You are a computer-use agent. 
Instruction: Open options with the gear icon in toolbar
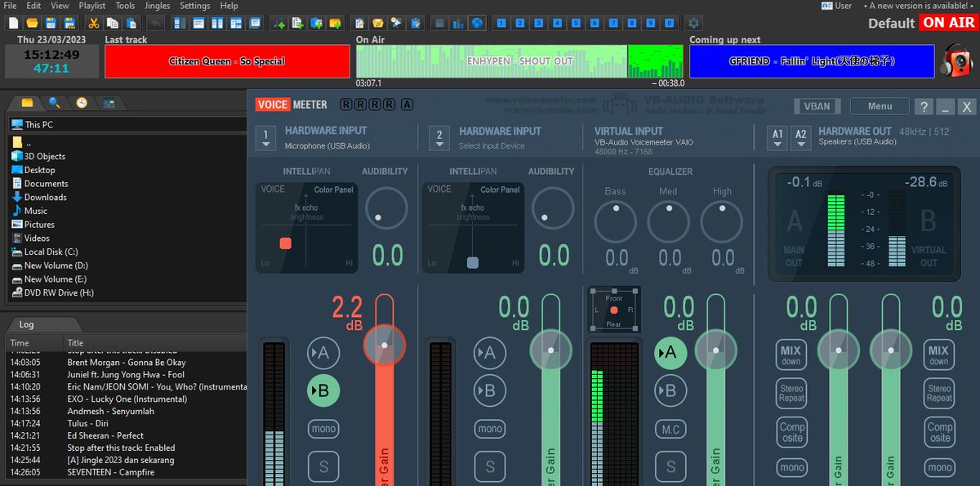[693, 23]
